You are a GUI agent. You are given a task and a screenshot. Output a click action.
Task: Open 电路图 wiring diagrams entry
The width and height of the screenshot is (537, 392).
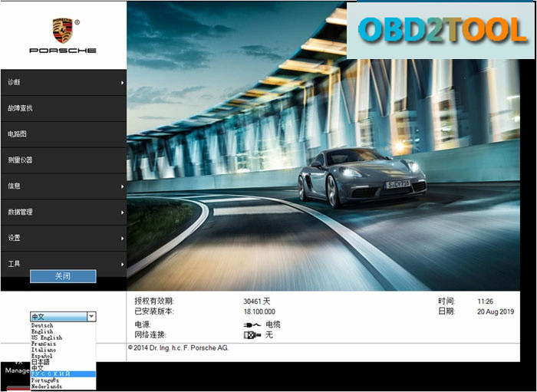click(64, 134)
